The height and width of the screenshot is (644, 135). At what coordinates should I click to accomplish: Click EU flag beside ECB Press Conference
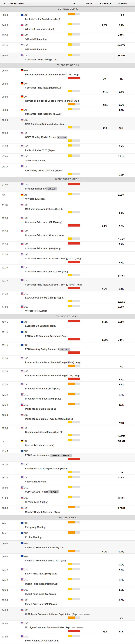click(22, 451)
